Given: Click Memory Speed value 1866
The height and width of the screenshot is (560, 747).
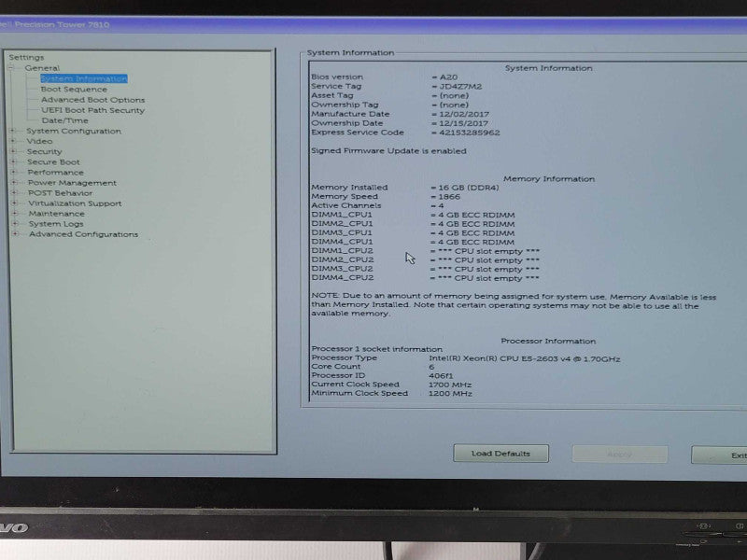Looking at the screenshot, I should pyautogui.click(x=449, y=197).
